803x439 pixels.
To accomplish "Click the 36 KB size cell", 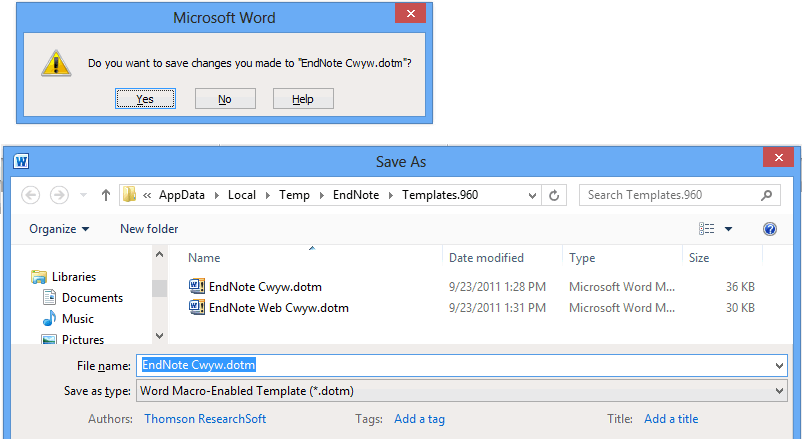I will [740, 287].
